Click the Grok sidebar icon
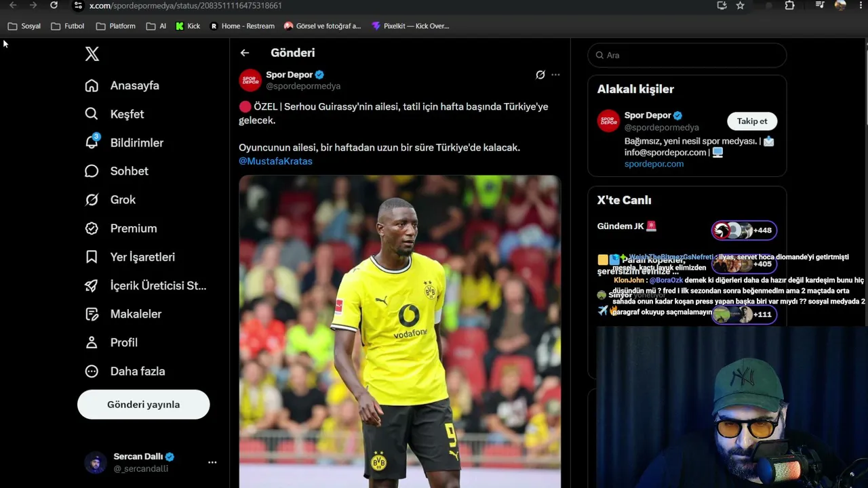 click(92, 199)
